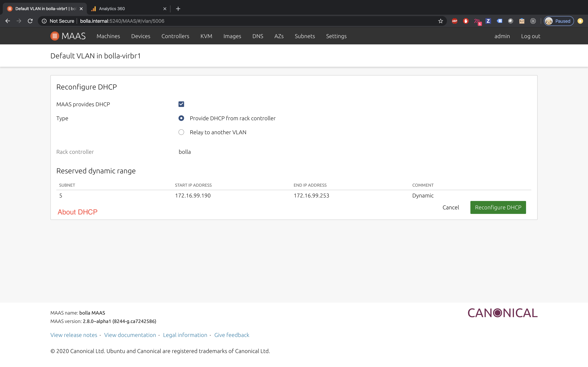This screenshot has height=367, width=588.
Task: Open the About DHCP link
Action: (77, 212)
